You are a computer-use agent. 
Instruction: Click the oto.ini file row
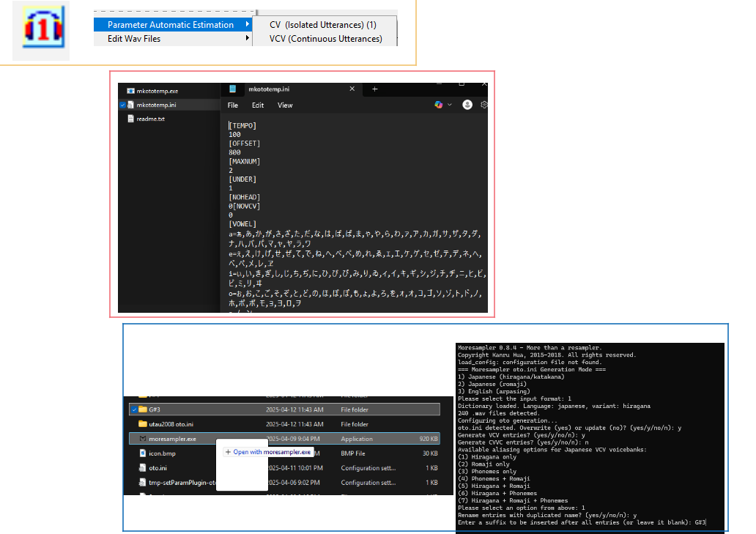click(x=157, y=467)
